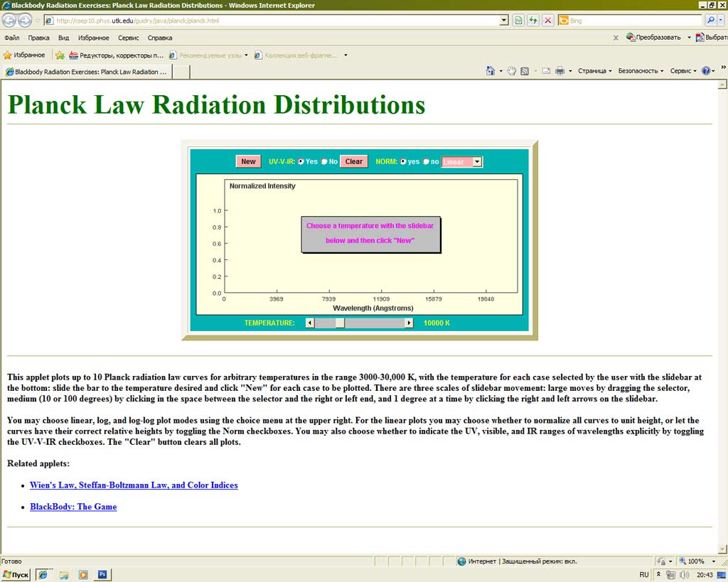Click the Read Mail envelope icon

tap(546, 71)
